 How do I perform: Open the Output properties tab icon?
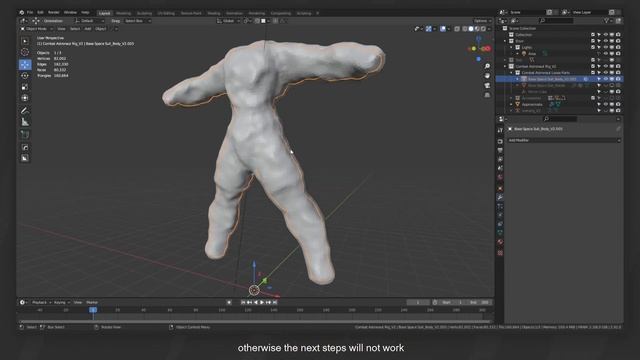(x=500, y=150)
